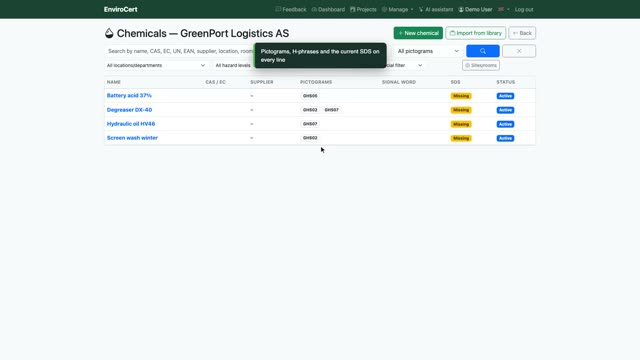Open the AI assistant
Screen dimensions: 640x360
point(436,9)
